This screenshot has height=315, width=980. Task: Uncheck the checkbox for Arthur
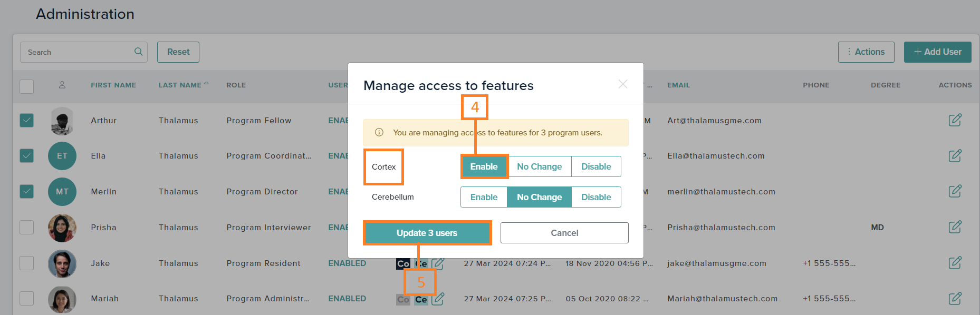(26, 120)
